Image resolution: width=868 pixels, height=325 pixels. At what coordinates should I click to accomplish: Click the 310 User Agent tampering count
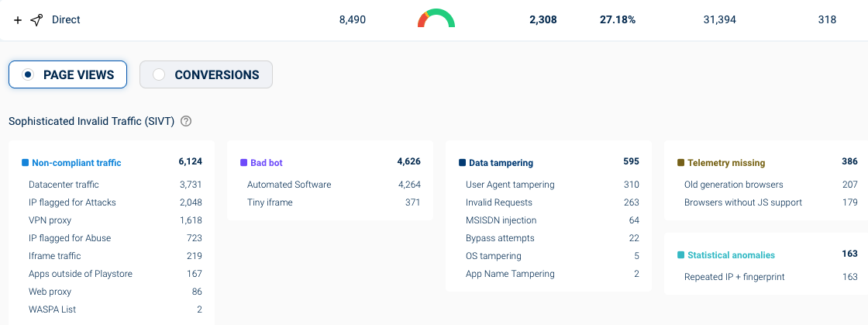click(632, 185)
